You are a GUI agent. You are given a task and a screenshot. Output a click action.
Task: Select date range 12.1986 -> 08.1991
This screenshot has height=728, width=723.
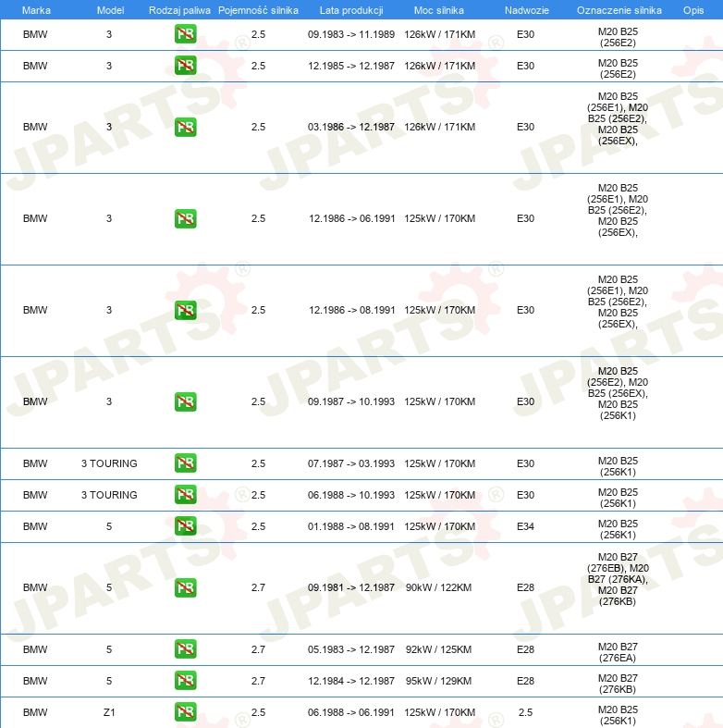click(351, 310)
